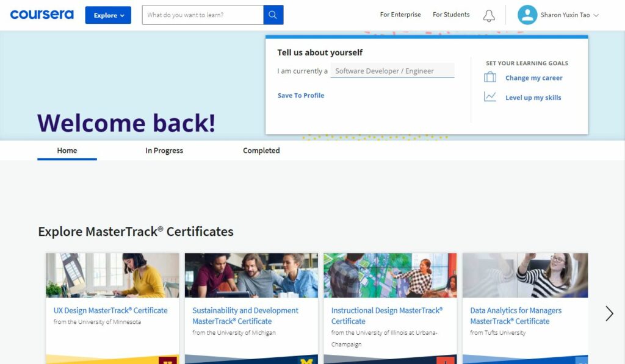
Task: Open Data Analytics for Managers MasterTrack Certificate
Action: click(x=515, y=316)
